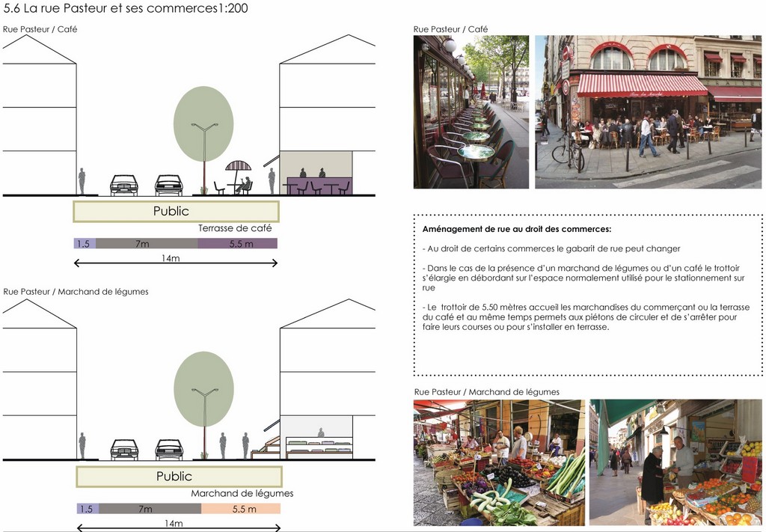This screenshot has height=532, width=766.
Task: Open the café terrace chairs photo
Action: (x=471, y=111)
